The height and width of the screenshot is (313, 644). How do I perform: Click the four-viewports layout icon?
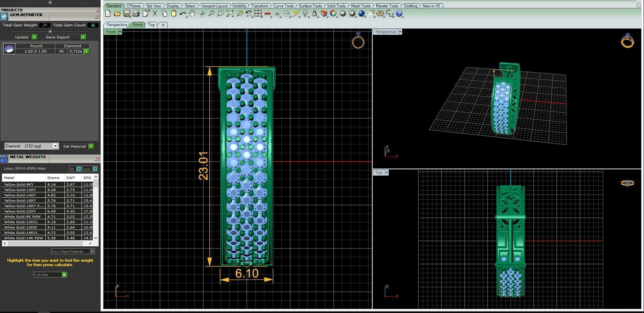click(x=258, y=13)
